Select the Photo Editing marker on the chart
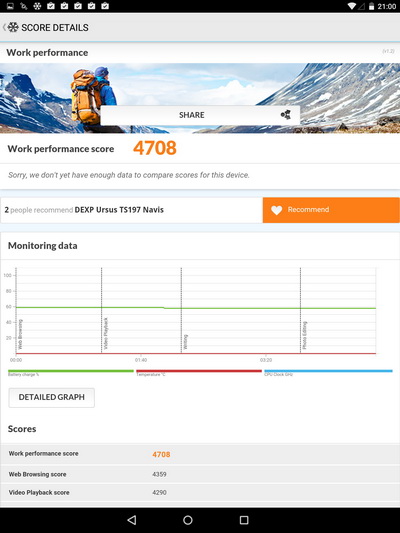Screen dimensions: 400x533 click(x=305, y=335)
